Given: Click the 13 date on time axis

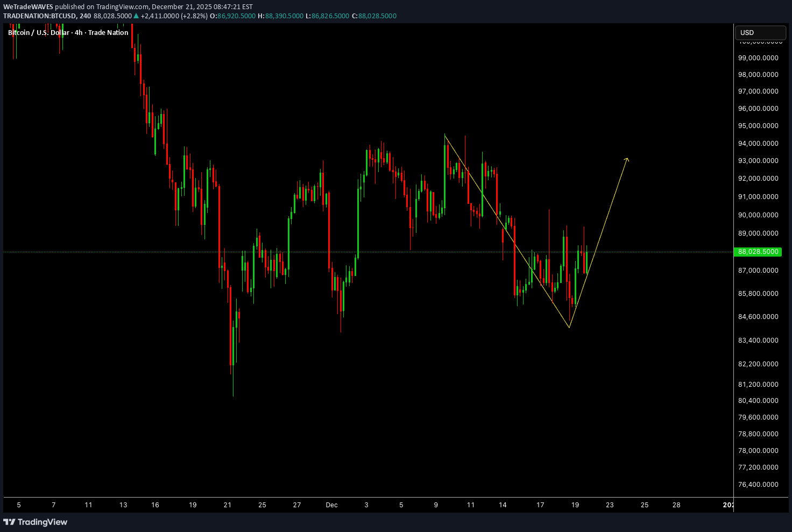Looking at the screenshot, I should pos(123,505).
